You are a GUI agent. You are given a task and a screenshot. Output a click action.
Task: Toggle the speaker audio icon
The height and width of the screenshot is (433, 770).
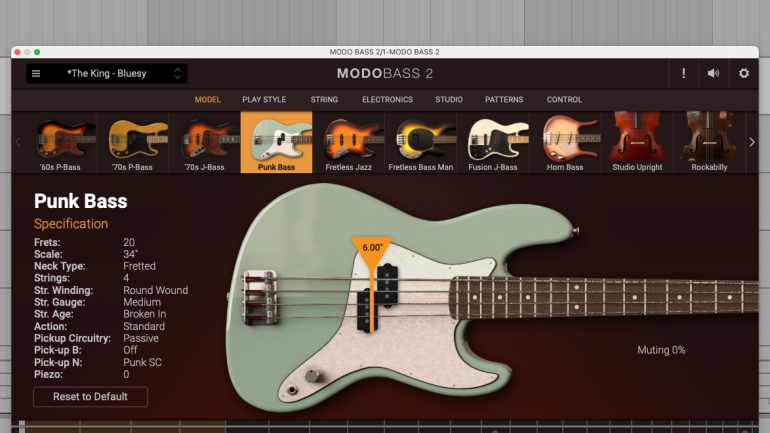713,74
